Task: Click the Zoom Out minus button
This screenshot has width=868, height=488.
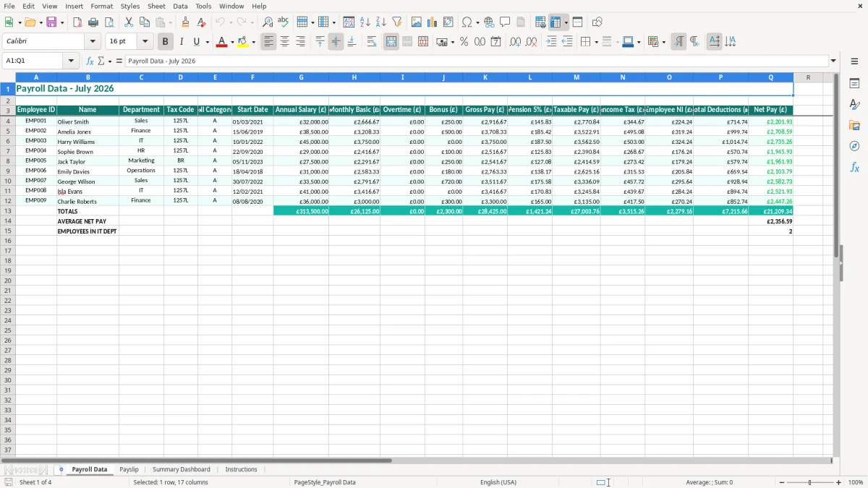Action: [781, 482]
